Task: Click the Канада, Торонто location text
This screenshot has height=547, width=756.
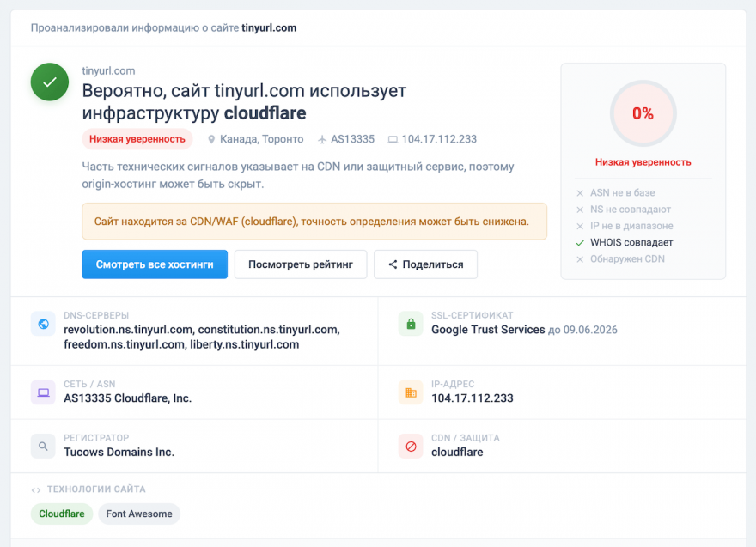Action: (x=262, y=139)
